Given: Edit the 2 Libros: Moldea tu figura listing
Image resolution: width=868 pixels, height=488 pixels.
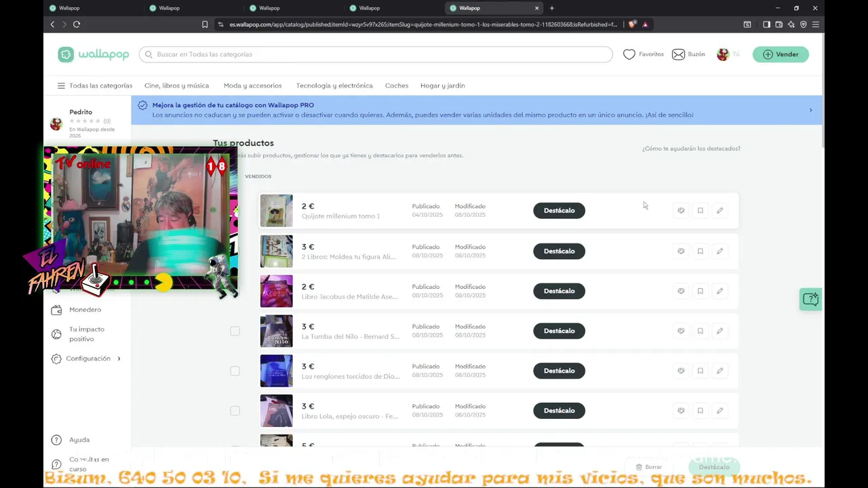Looking at the screenshot, I should [719, 251].
